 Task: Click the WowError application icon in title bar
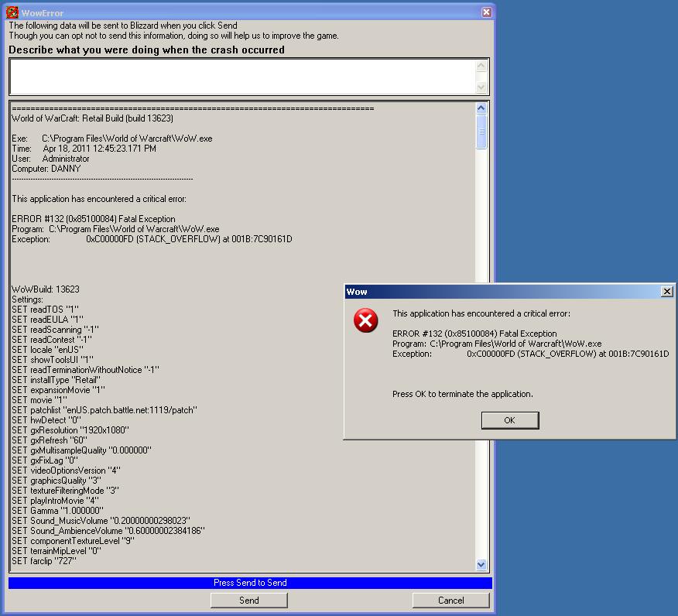tap(12, 12)
